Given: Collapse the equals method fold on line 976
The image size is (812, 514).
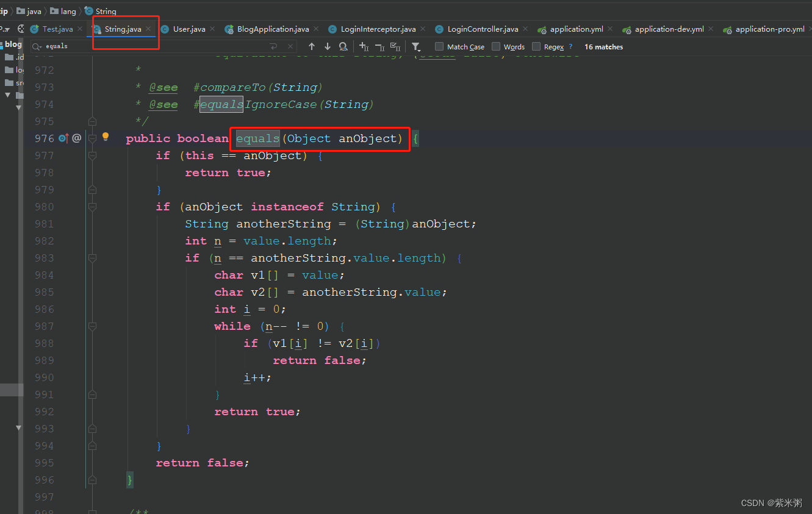Looking at the screenshot, I should pyautogui.click(x=92, y=138).
